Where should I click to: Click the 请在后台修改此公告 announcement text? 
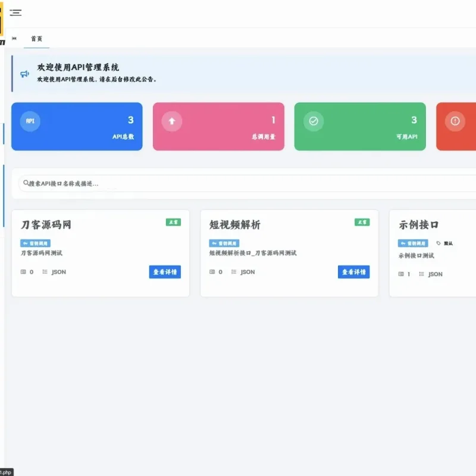128,79
